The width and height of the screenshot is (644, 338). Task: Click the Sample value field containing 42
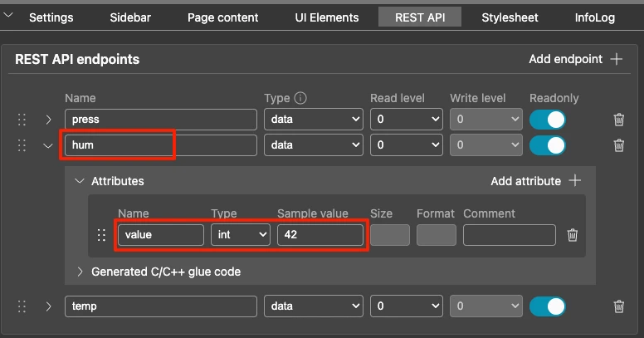(320, 235)
